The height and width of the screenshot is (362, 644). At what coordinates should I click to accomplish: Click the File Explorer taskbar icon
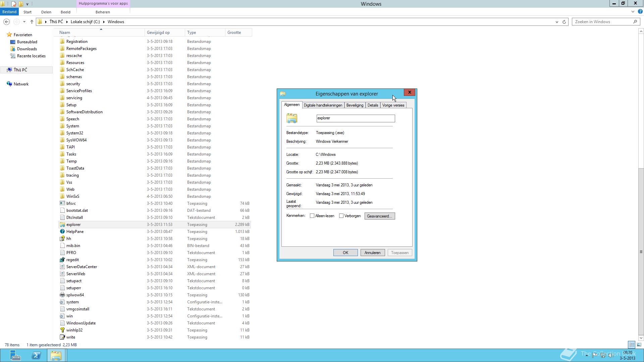pyautogui.click(x=56, y=355)
